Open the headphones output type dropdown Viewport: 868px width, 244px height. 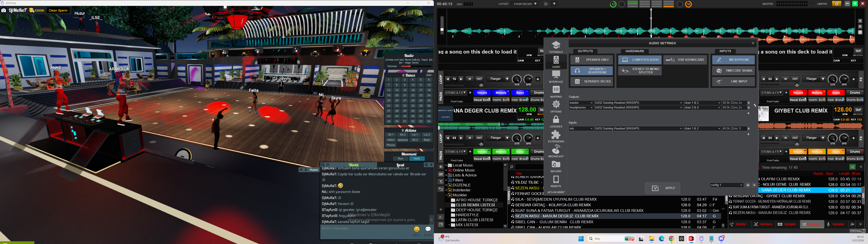pos(581,108)
